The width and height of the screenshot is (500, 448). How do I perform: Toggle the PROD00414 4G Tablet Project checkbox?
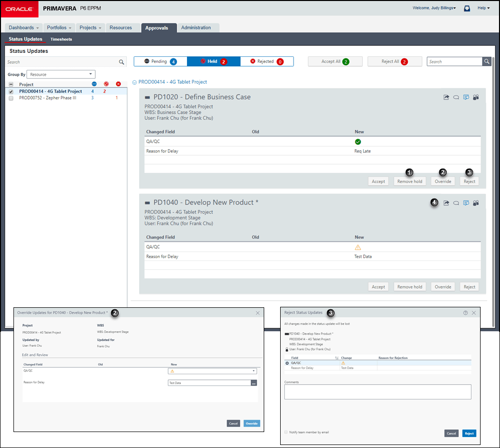pos(11,92)
